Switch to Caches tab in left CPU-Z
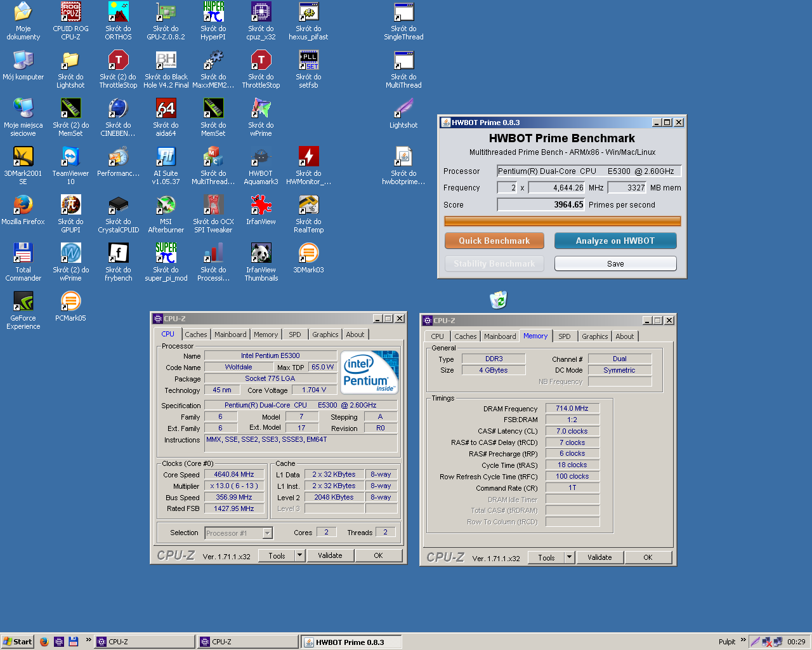812x650 pixels. click(196, 335)
